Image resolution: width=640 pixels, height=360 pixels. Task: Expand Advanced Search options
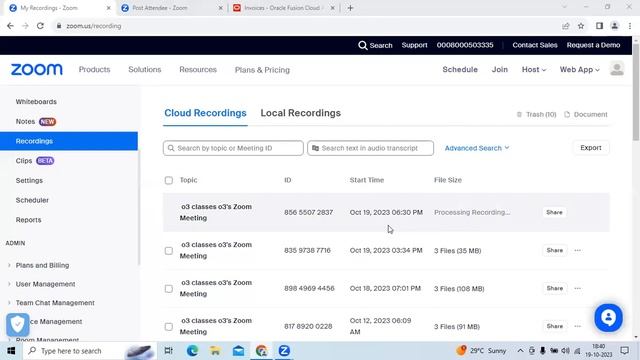[x=477, y=148]
